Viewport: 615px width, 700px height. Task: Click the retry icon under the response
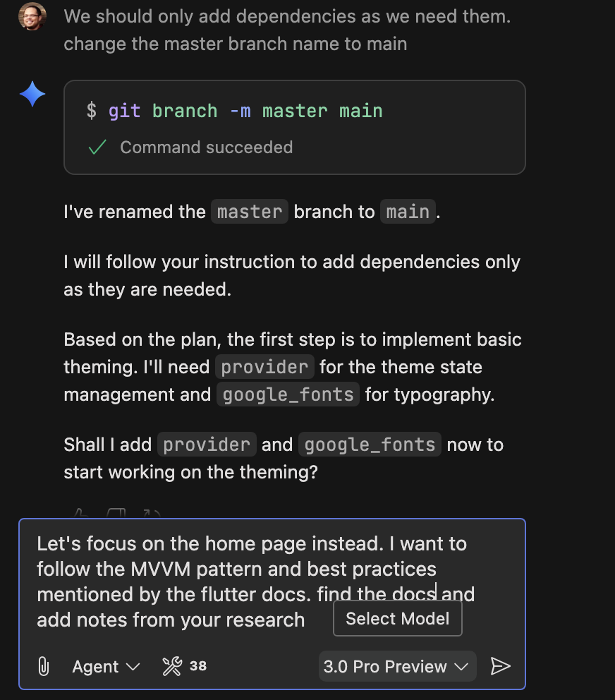pyautogui.click(x=152, y=514)
